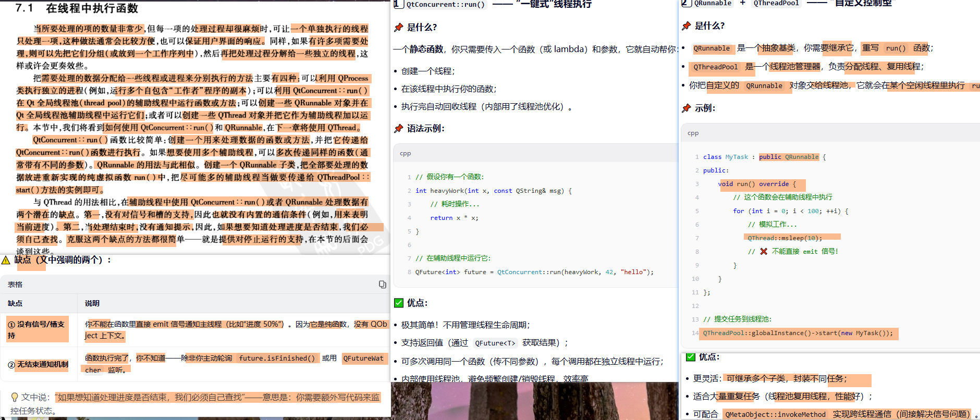This screenshot has height=420, width=980.
Task: Click the QMetaObject::invokeMethod code chip
Action: click(x=775, y=415)
